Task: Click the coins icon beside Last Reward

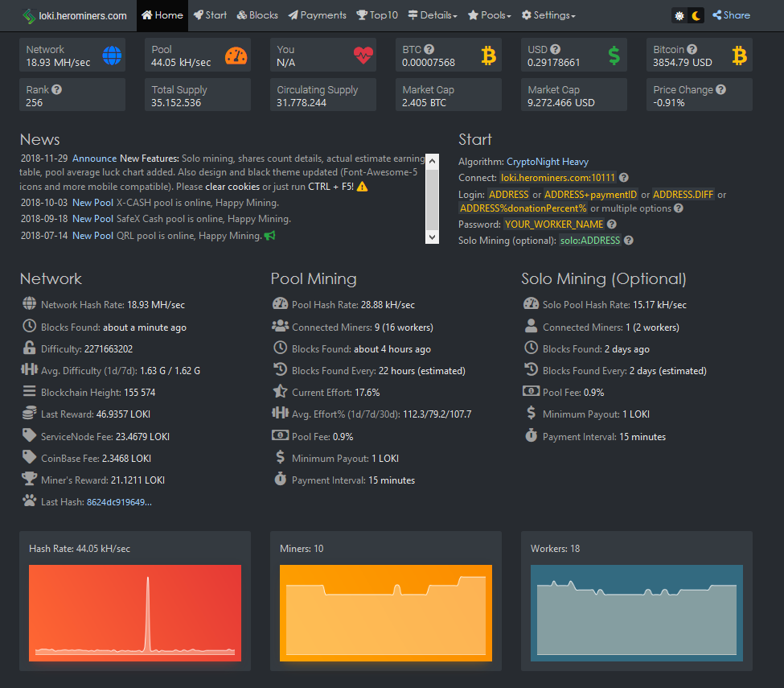Action: pos(30,414)
